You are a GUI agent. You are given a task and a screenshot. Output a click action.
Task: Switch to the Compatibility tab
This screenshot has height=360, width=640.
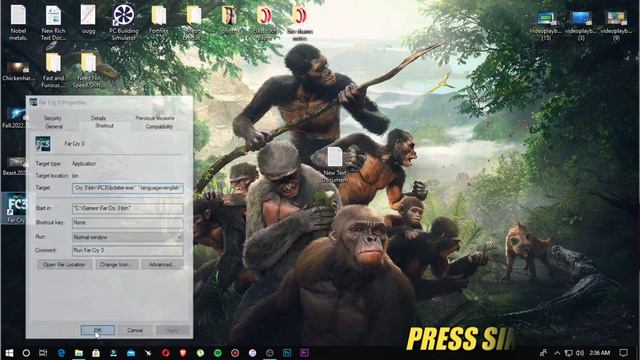(159, 127)
